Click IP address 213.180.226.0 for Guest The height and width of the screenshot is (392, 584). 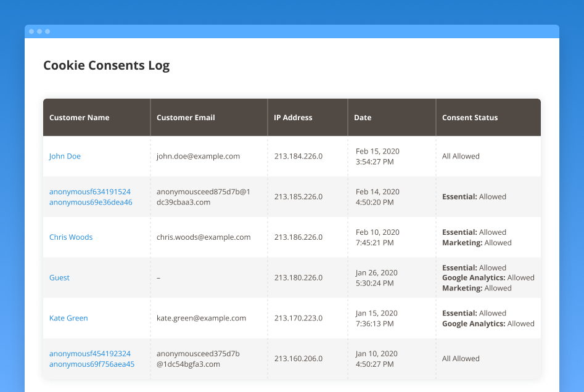298,277
